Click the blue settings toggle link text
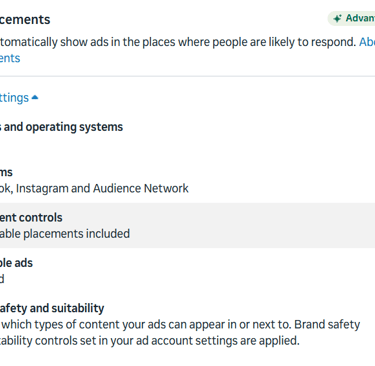This screenshot has width=375, height=366. 14,98
